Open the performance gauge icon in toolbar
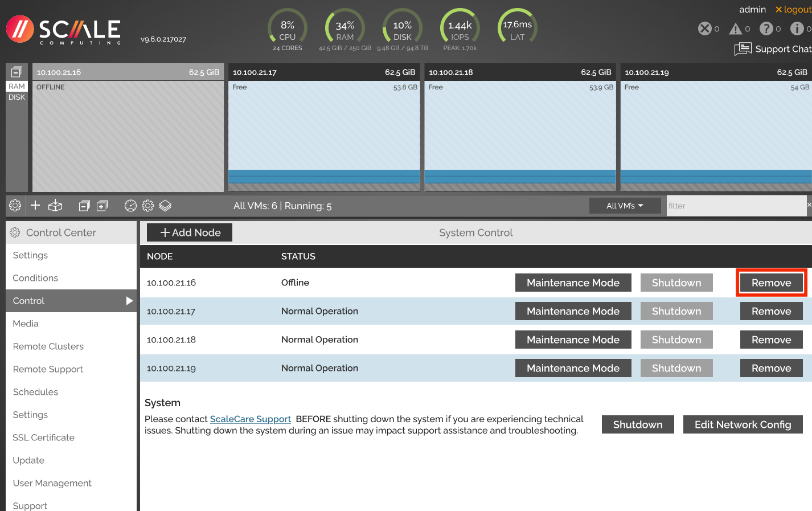The height and width of the screenshot is (511, 812). [130, 206]
